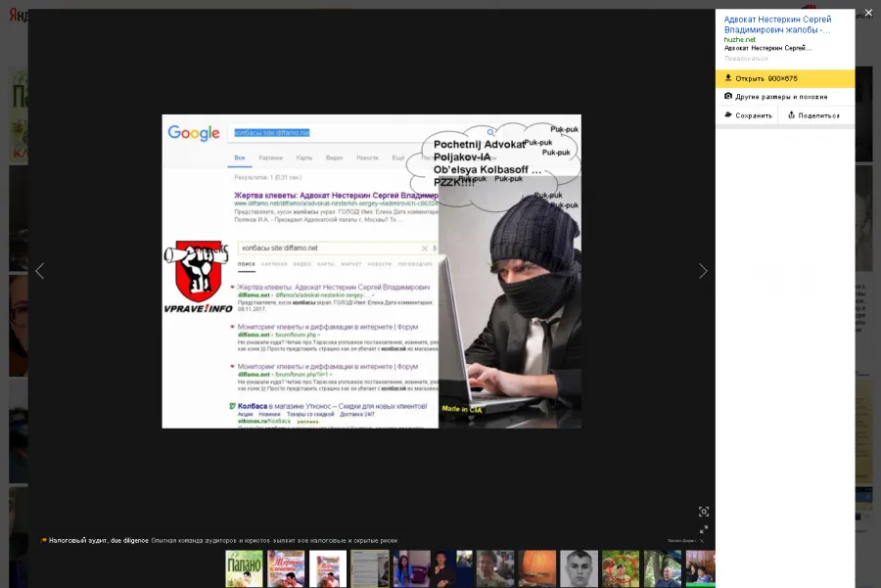
Task: Dismiss the ad with its small x
Action: tap(702, 541)
